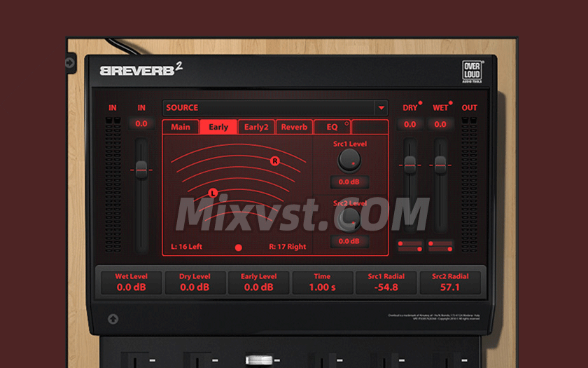Click the IN level fader handle

coord(141,170)
